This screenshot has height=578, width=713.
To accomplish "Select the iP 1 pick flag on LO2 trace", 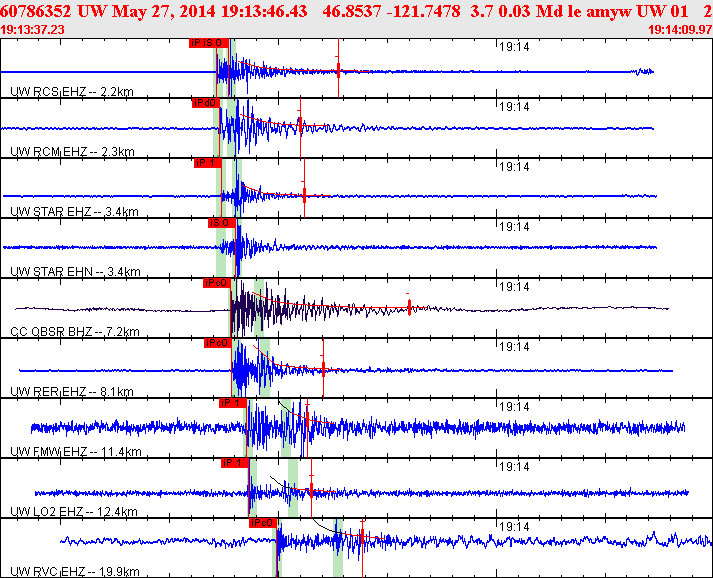I will (x=235, y=463).
